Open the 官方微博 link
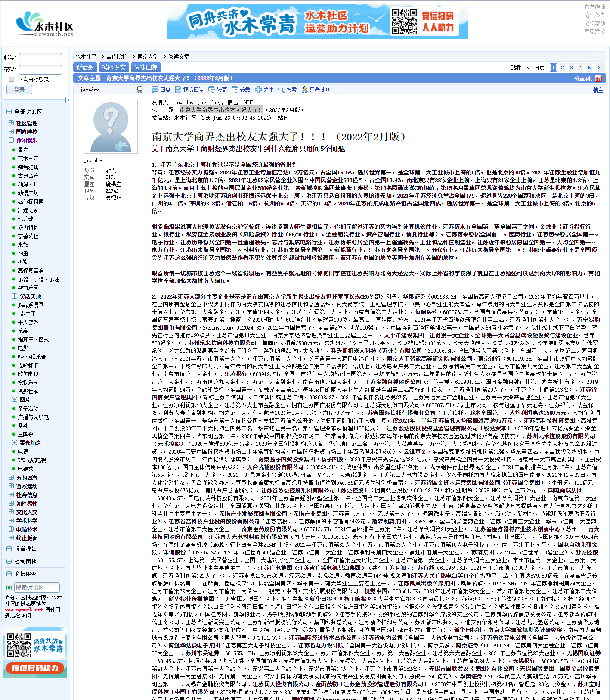 point(595,7)
